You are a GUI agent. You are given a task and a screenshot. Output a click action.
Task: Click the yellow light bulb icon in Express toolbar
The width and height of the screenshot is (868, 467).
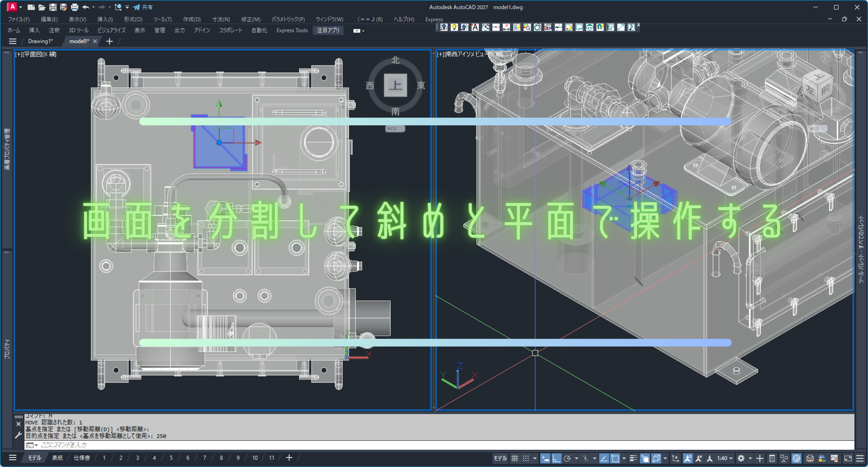(454, 28)
